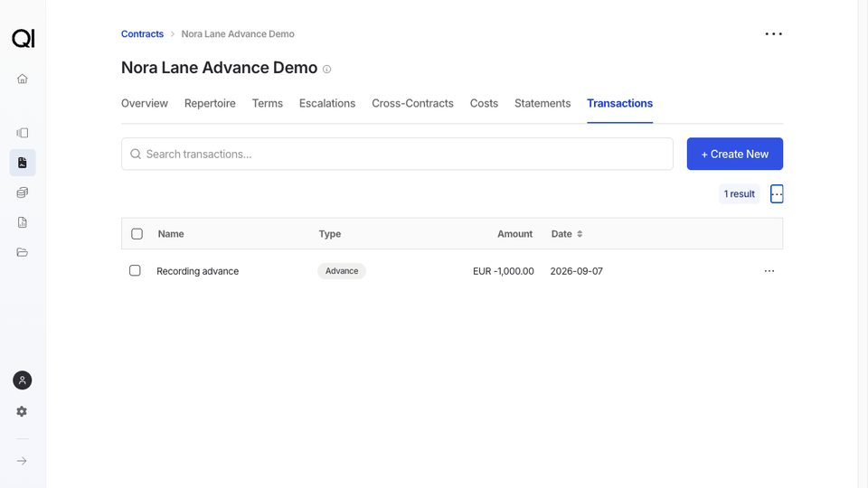
Task: Open row actions for Recording advance
Action: click(x=769, y=271)
